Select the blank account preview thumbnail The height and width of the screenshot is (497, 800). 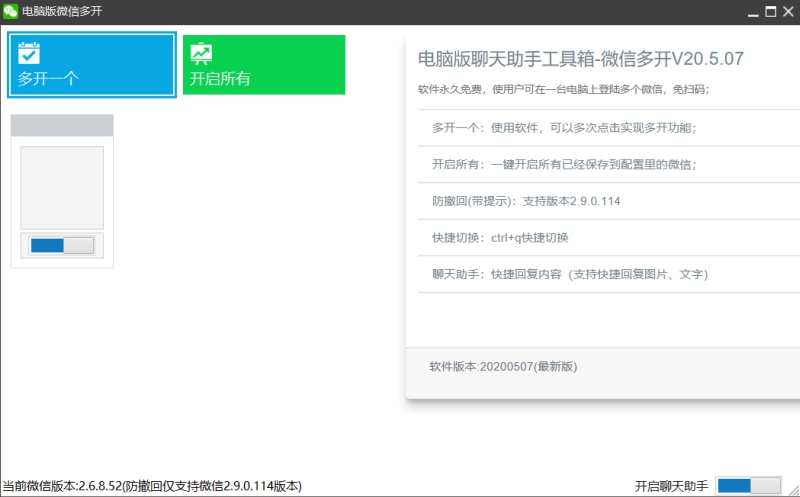point(62,188)
